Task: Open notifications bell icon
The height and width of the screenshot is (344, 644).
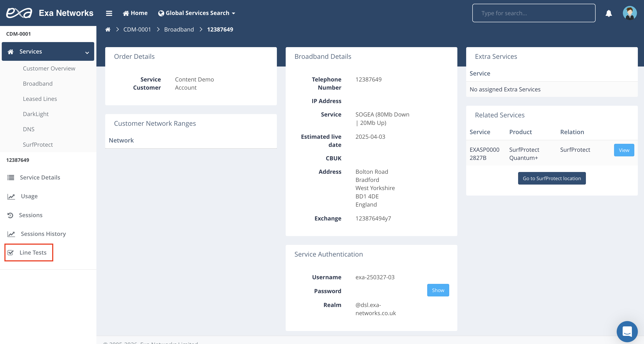Action: tap(609, 13)
